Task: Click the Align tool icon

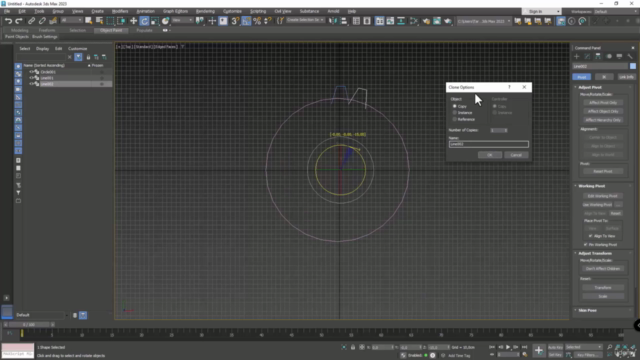Action: point(344,21)
